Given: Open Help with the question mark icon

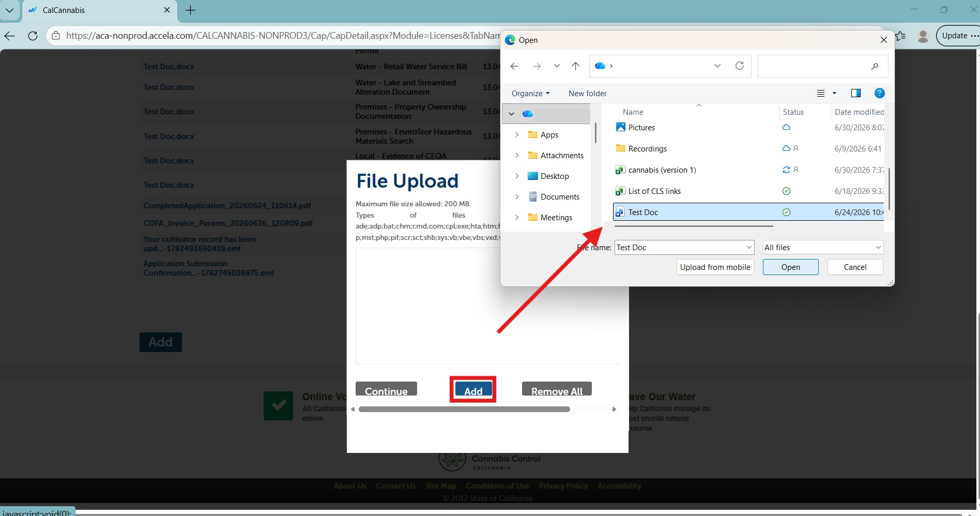Looking at the screenshot, I should 879,93.
